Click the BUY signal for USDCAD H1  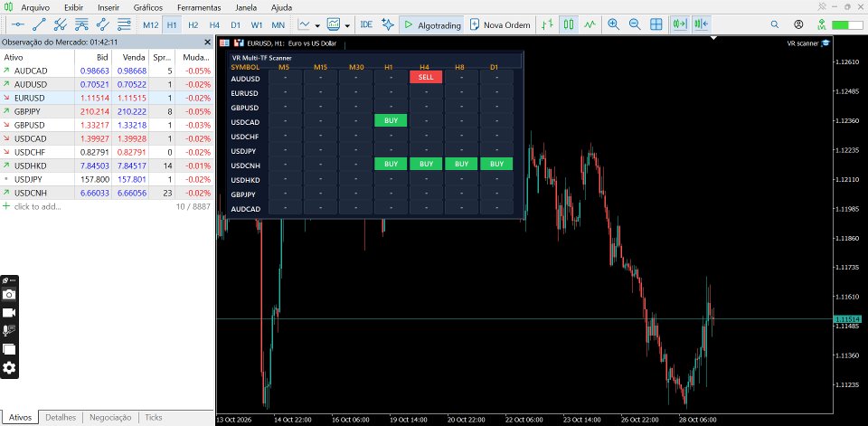click(x=391, y=120)
